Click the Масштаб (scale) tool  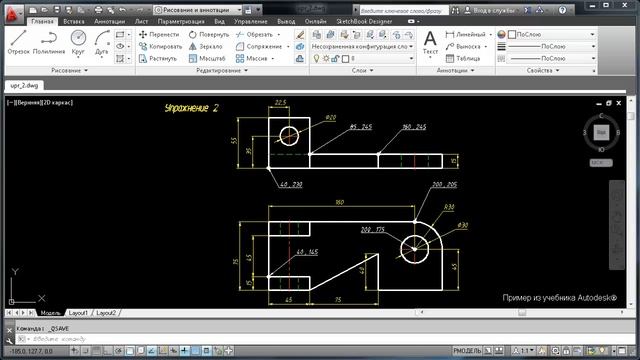pos(207,58)
